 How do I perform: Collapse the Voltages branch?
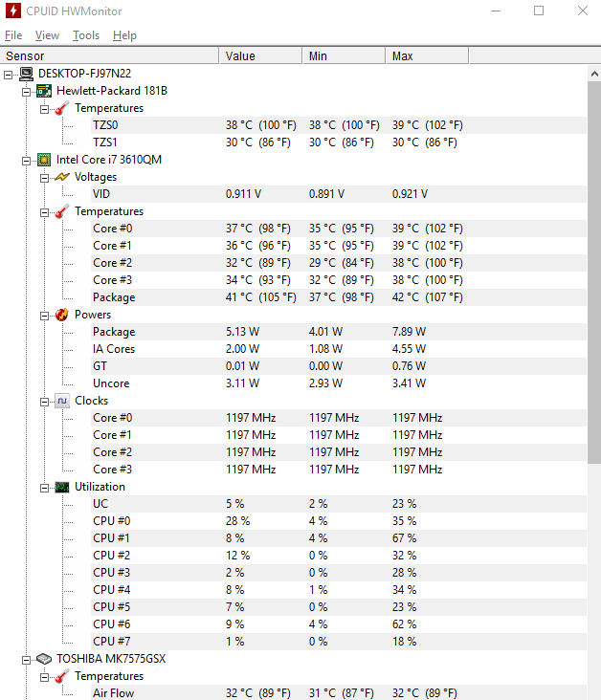click(x=44, y=178)
